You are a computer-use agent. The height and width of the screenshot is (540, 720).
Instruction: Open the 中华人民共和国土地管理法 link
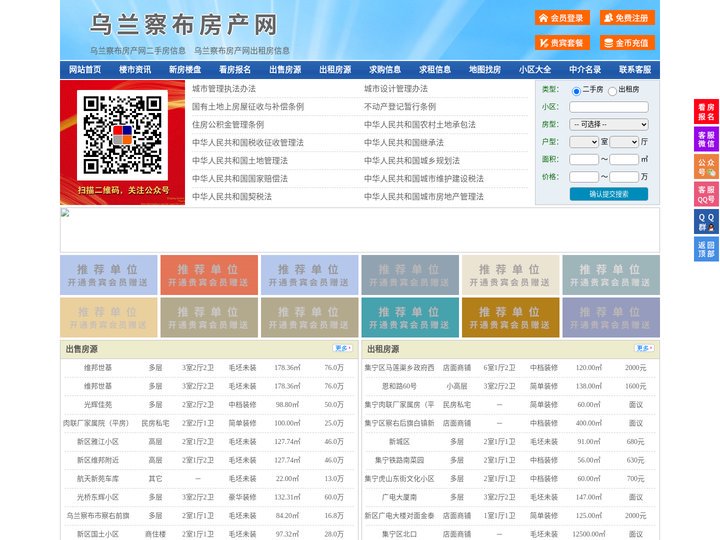pos(240,160)
